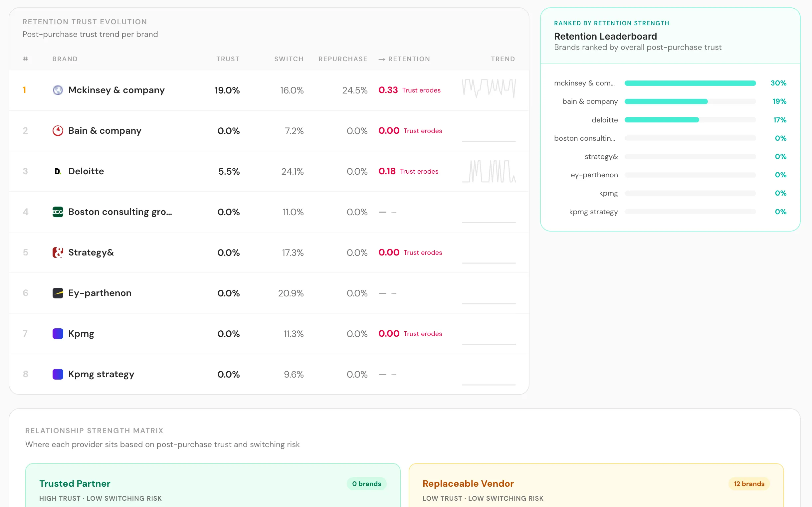Click Deloitte's 0.18 Trust erodes label
The height and width of the screenshot is (507, 812).
coord(408,171)
